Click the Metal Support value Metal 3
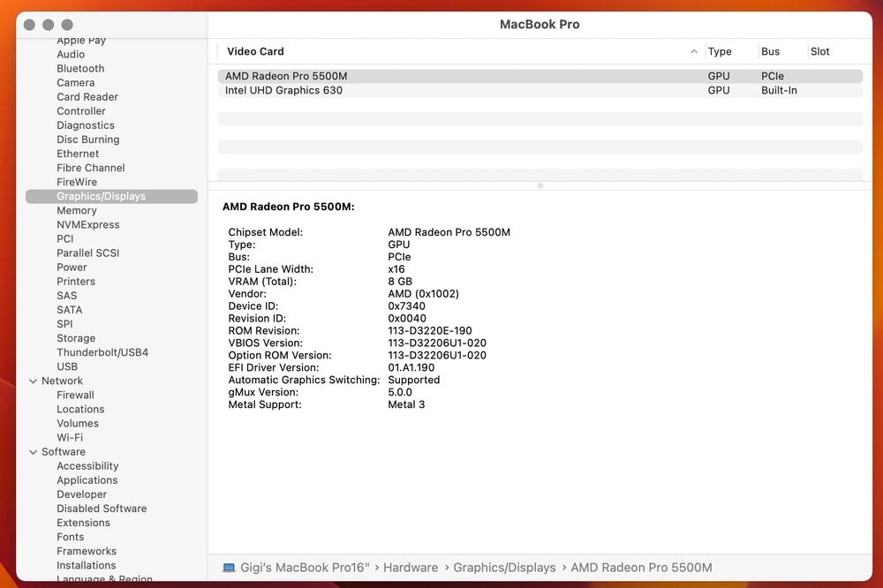This screenshot has height=588, width=883. 406,405
